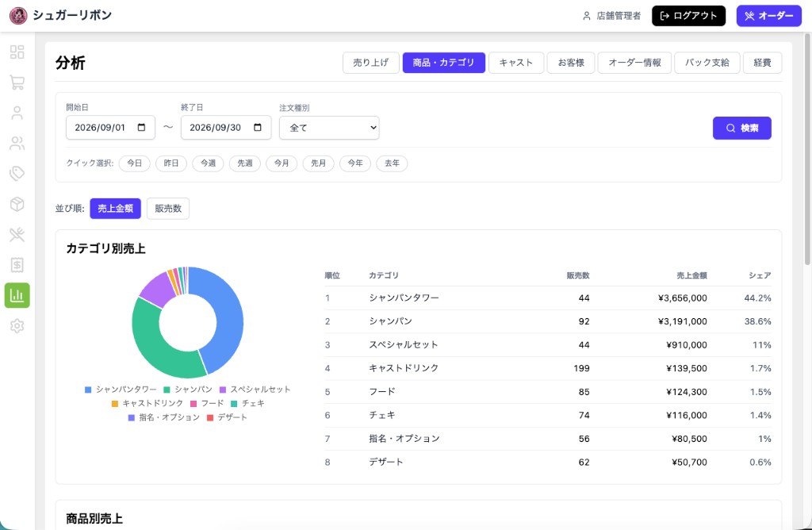Toggle スペシャルセット legend swatch
Viewport: 812px width, 530px height.
223,390
